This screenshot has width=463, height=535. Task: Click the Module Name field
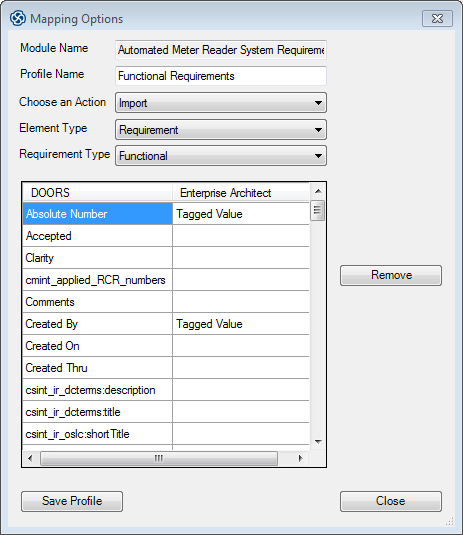pyautogui.click(x=221, y=50)
